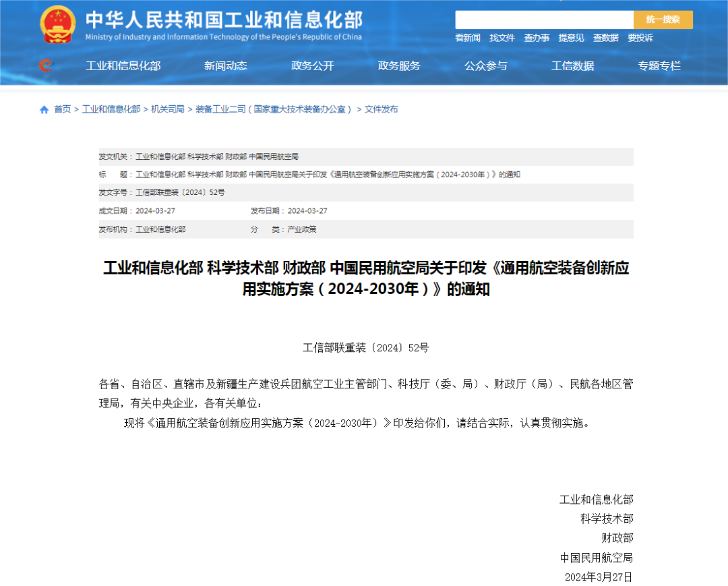Go to 政务服务 section
Viewport: 728px width, 586px height.
click(399, 65)
